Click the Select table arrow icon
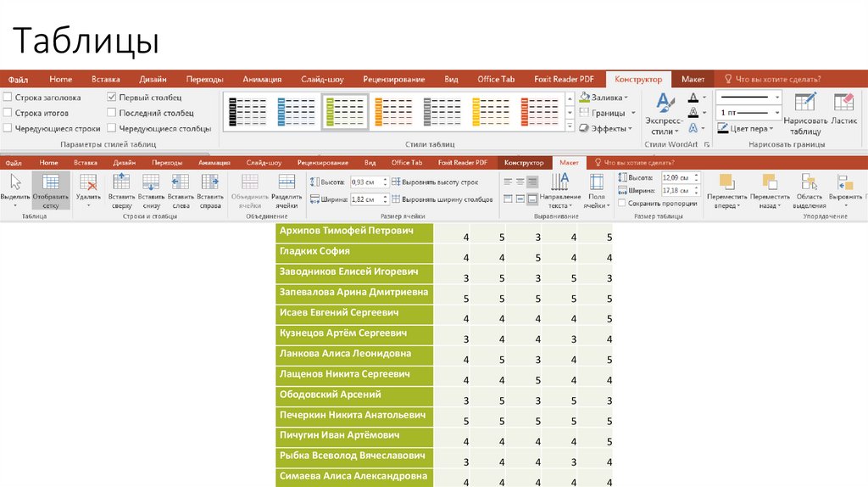868x487 pixels. [15, 182]
